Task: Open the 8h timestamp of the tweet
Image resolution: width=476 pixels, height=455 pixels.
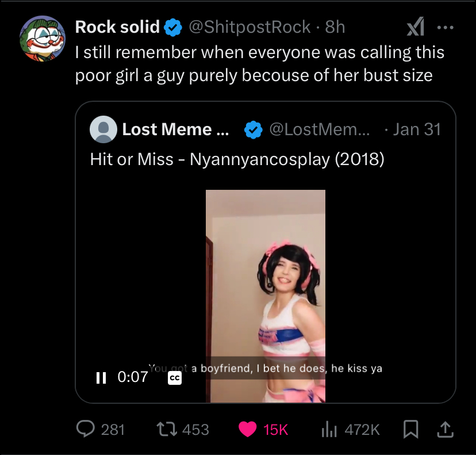Action: tap(335, 26)
